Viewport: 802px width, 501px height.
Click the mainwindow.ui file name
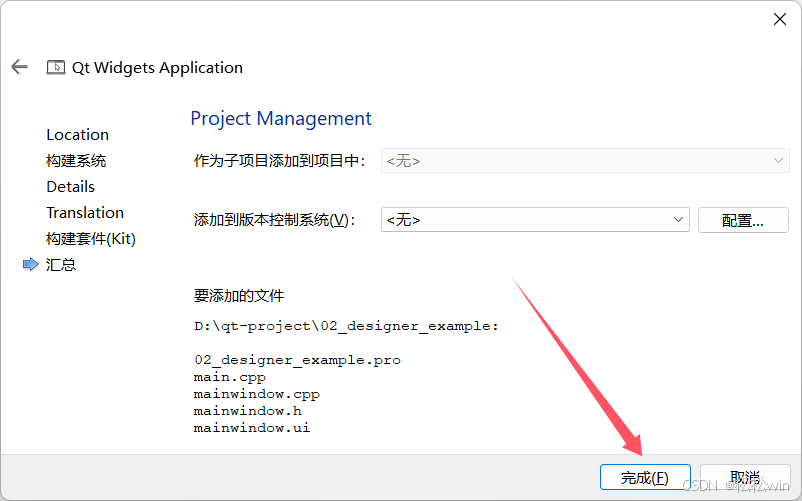(252, 428)
